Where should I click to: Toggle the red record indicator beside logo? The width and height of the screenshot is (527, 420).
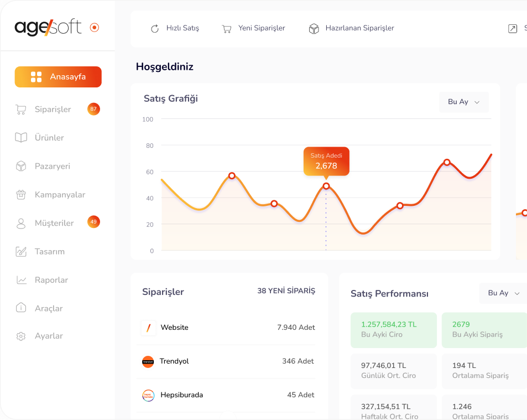tap(95, 27)
